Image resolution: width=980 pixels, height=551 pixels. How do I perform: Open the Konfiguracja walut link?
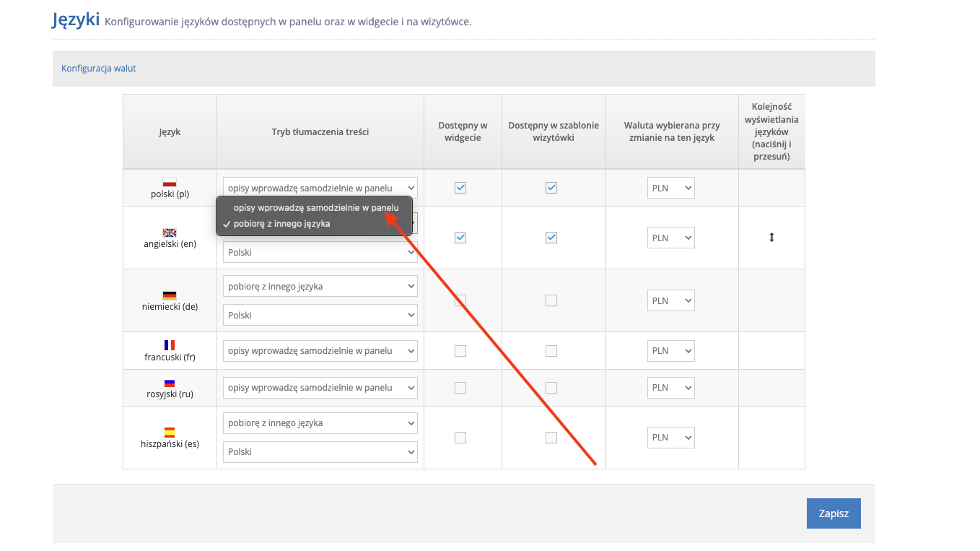[99, 69]
